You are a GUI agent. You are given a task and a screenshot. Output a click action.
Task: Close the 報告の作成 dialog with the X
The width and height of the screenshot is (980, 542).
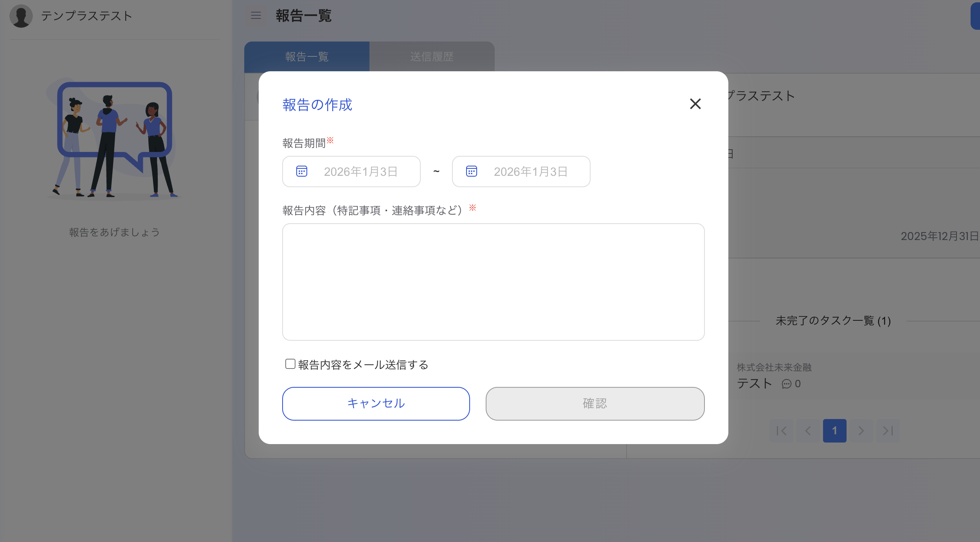point(695,104)
